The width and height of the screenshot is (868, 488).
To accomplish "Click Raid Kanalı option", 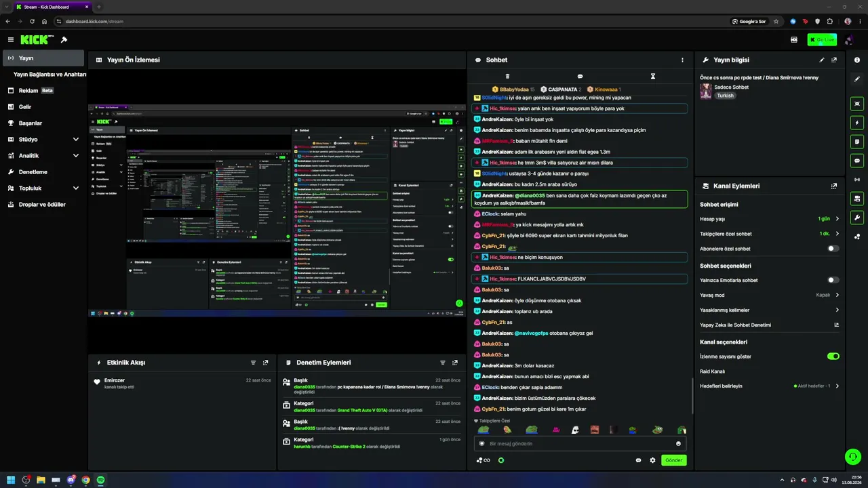I will (x=712, y=371).
